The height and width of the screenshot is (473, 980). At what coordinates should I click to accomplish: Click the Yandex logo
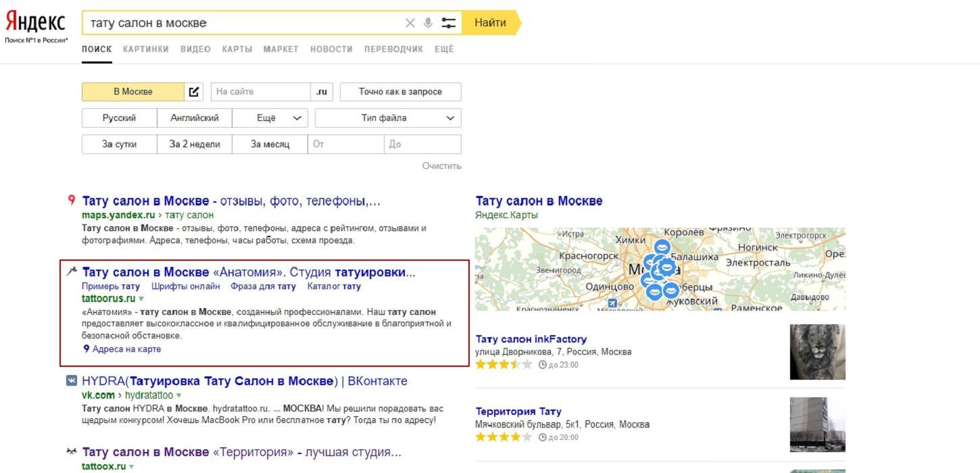(36, 22)
